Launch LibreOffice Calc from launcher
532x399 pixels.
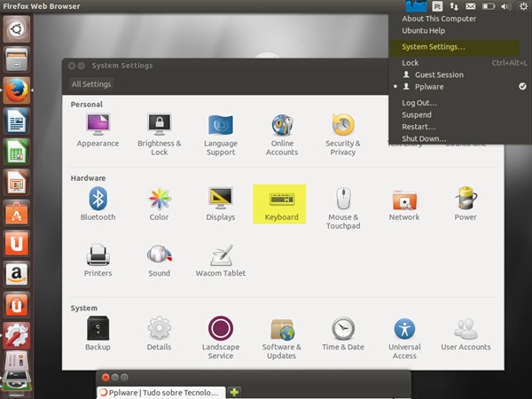pyautogui.click(x=16, y=151)
